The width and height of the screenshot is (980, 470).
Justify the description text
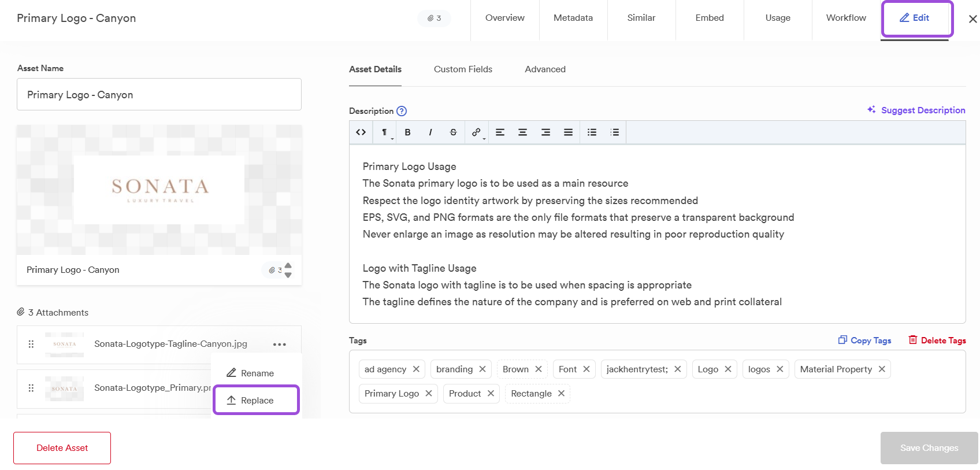click(x=569, y=132)
